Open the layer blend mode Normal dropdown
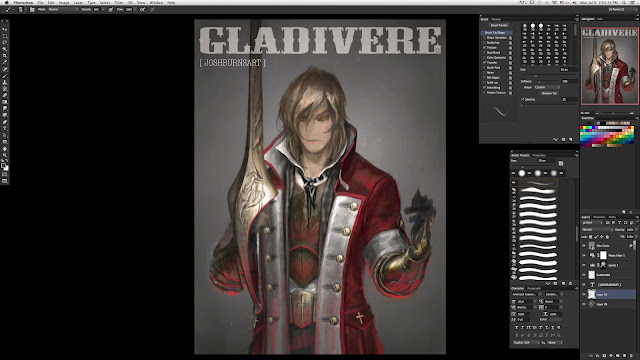Viewport: 640px width, 360px height. 597,230
